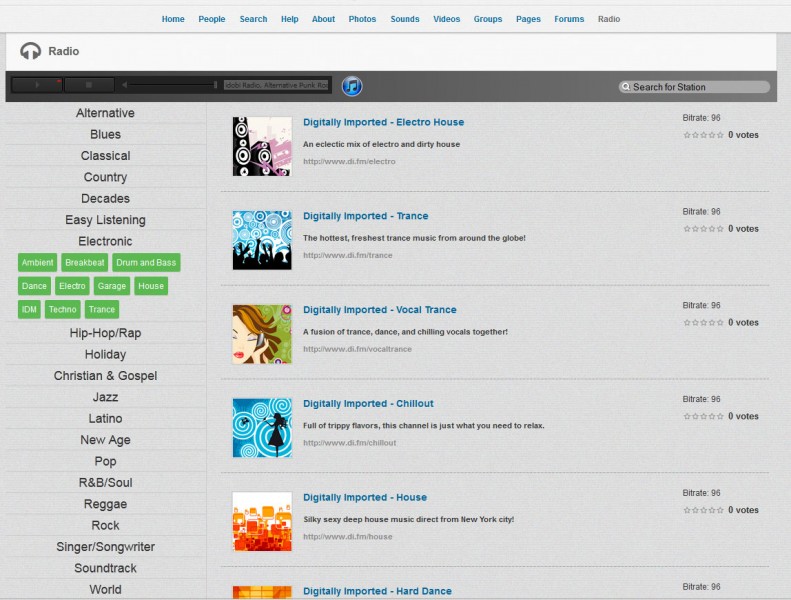This screenshot has width=791, height=600.
Task: Rate Chillout station with stars
Action: 703,416
